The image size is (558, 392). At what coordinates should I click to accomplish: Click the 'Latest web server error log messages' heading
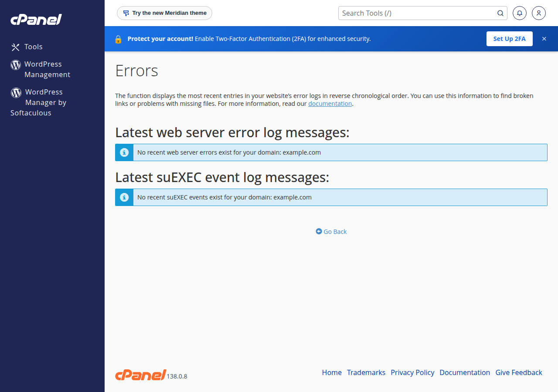232,132
